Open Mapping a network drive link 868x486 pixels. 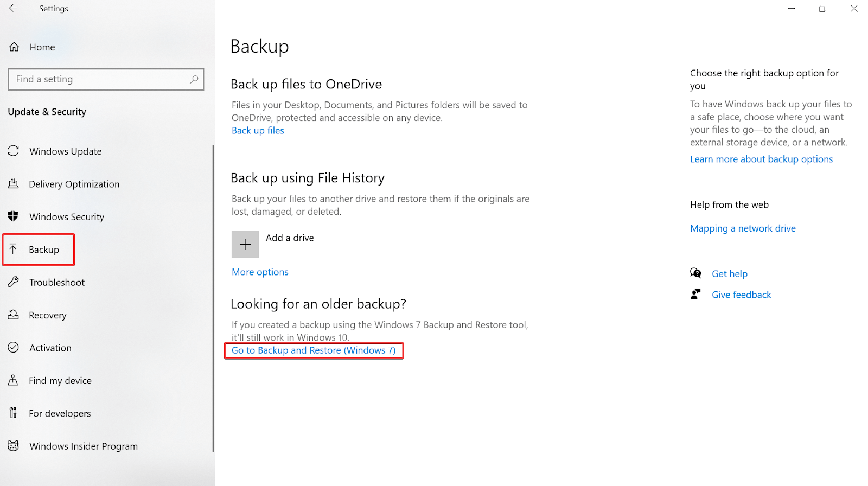tap(743, 228)
